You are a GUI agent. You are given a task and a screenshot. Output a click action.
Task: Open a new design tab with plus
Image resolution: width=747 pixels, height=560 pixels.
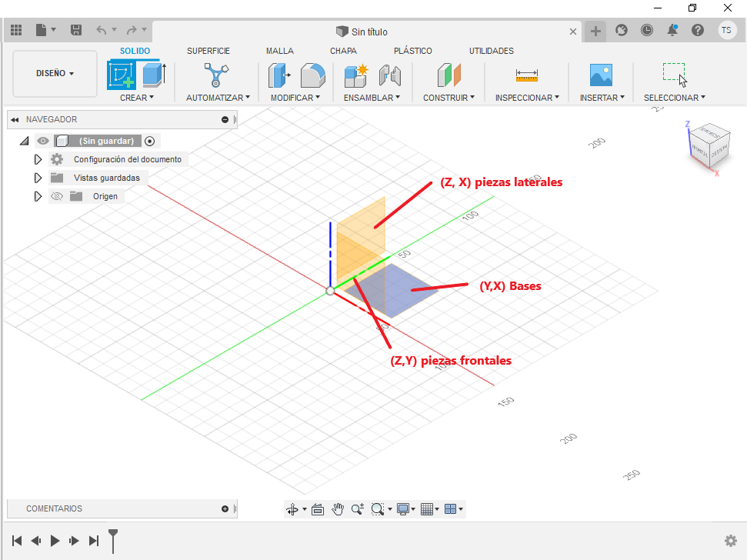pyautogui.click(x=595, y=32)
